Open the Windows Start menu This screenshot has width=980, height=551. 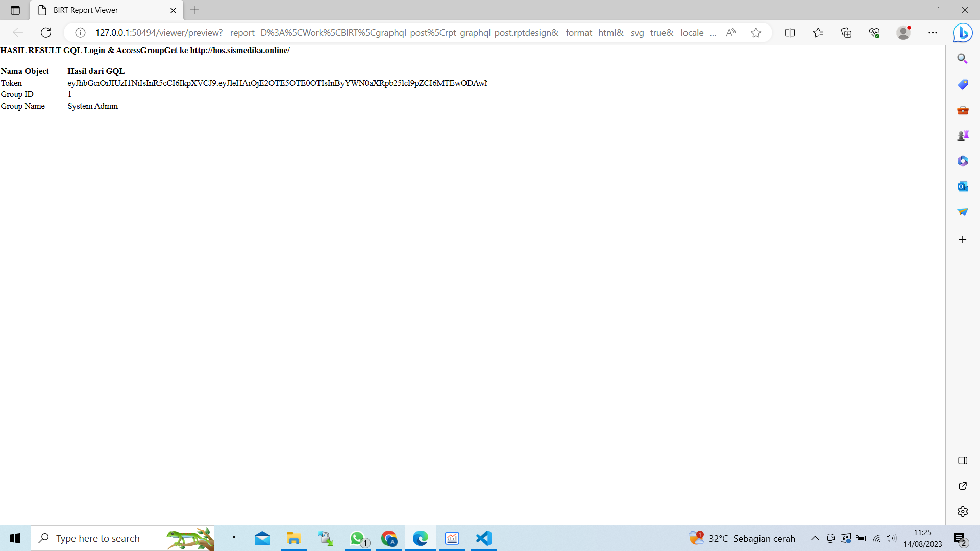(x=15, y=538)
